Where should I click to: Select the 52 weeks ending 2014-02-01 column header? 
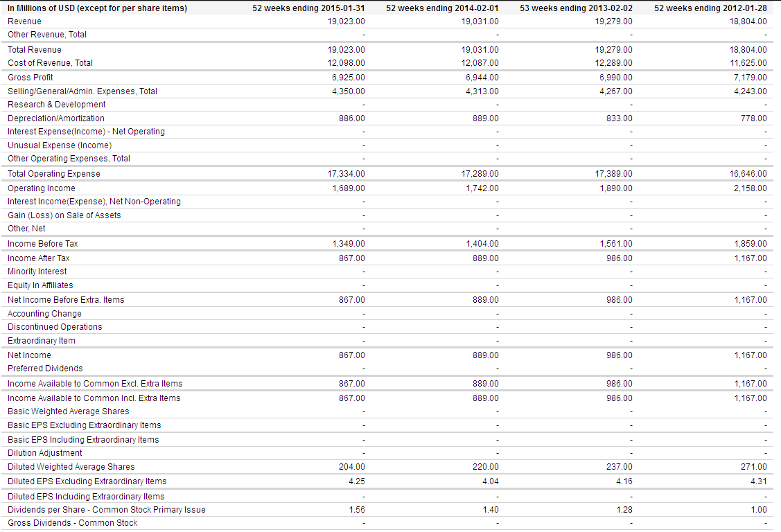[442, 8]
